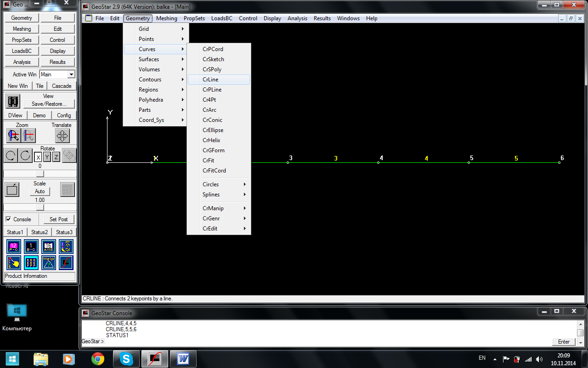588x368 pixels.
Task: Activate the Zoom In magnifier icon
Action: coord(13,135)
